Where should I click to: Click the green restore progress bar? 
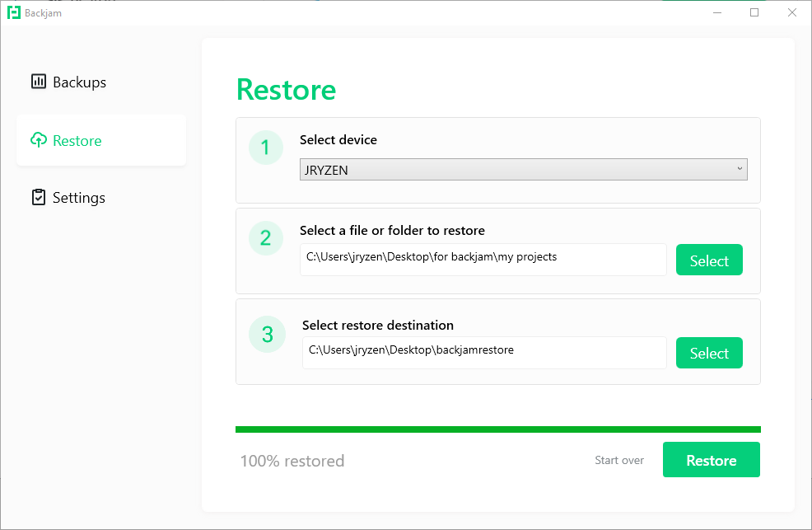pos(497,429)
